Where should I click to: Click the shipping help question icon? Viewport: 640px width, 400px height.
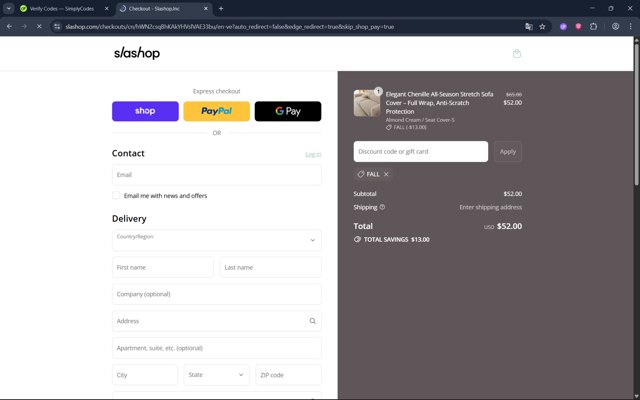(382, 207)
